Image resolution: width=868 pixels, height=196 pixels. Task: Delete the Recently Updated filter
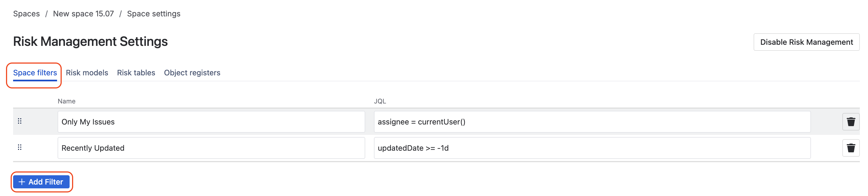point(851,148)
